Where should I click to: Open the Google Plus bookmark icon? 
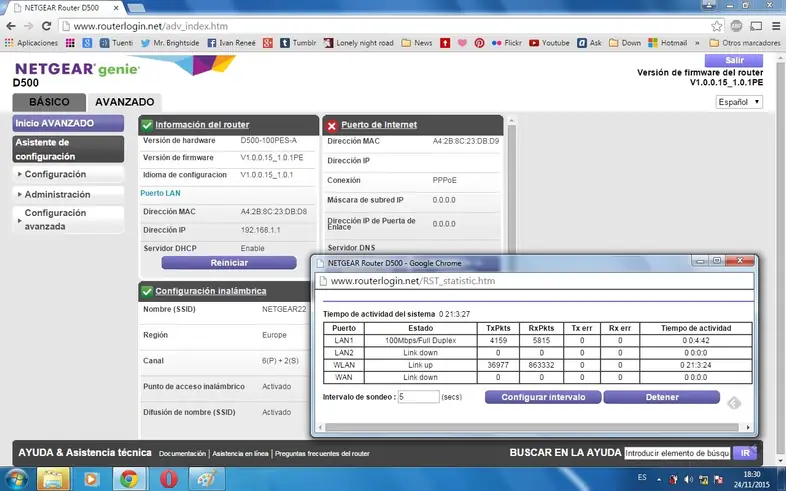click(x=268, y=43)
